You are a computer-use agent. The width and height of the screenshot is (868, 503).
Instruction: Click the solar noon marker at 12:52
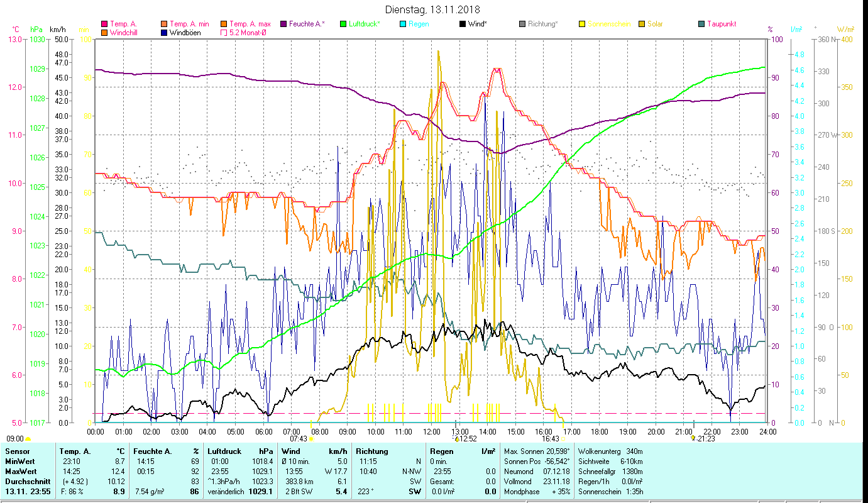[457, 439]
